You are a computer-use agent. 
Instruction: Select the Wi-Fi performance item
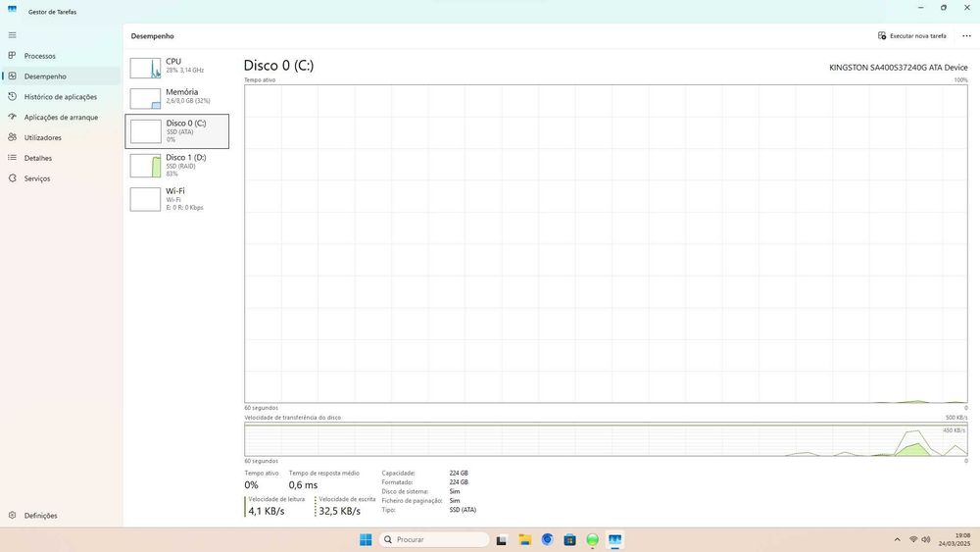pyautogui.click(x=176, y=199)
